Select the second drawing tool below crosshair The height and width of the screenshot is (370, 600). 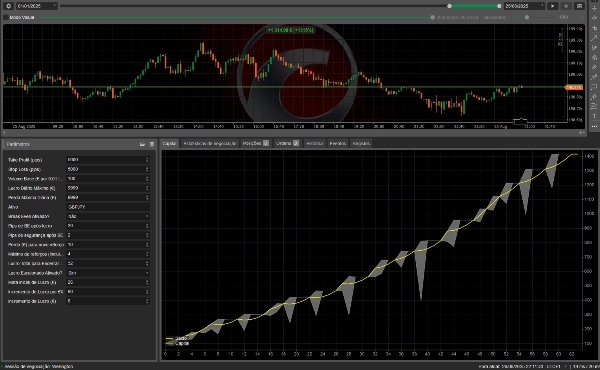pyautogui.click(x=594, y=18)
